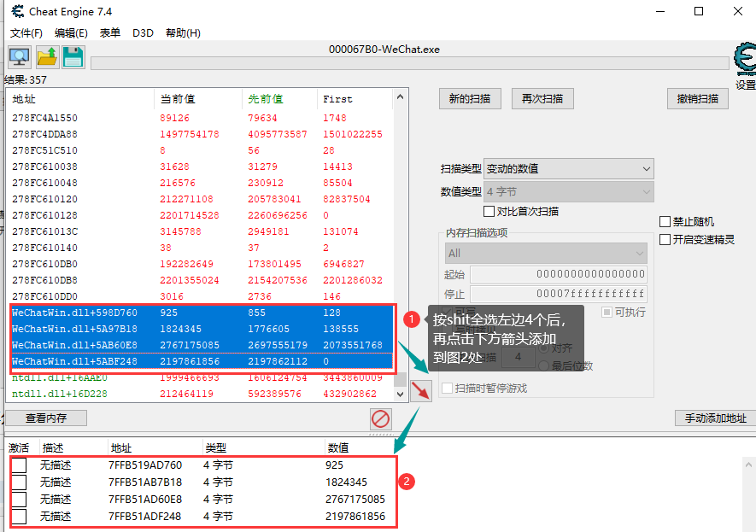Screen dimensions: 756x532
Task: Open the D3D menu
Action: pyautogui.click(x=143, y=32)
